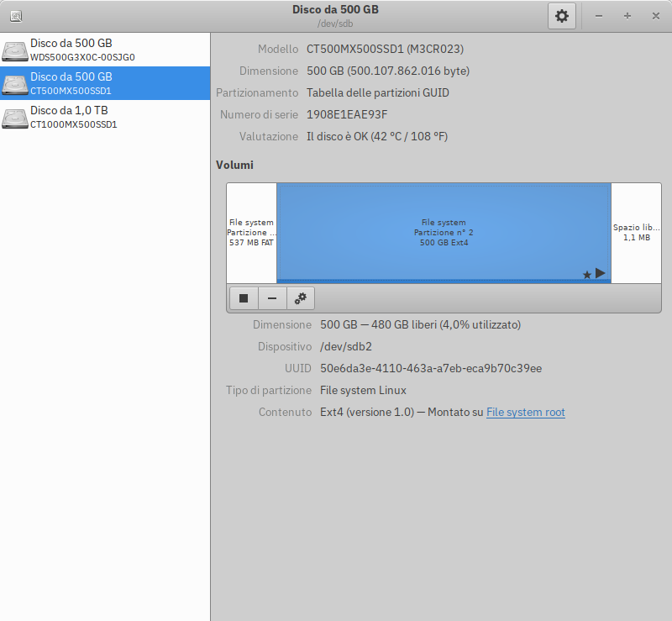Click the /dev/sdb subtitle in title bar
Viewport: 672px width, 621px height.
335,24
